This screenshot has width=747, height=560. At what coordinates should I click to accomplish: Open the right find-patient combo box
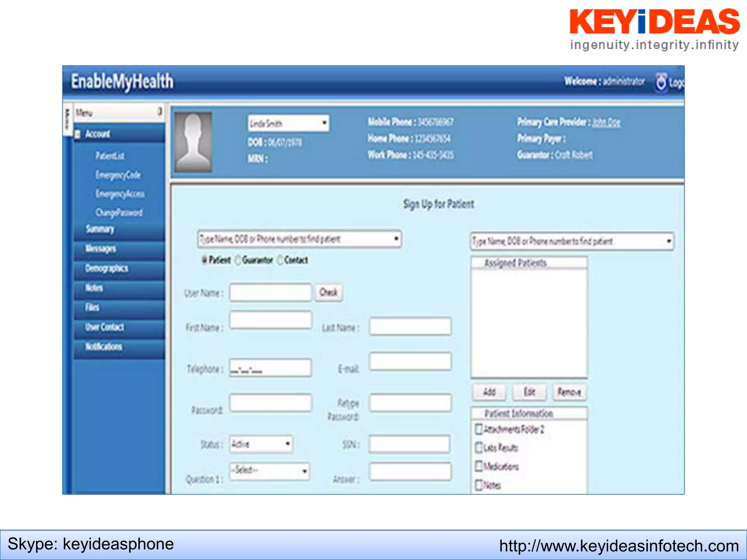point(572,241)
